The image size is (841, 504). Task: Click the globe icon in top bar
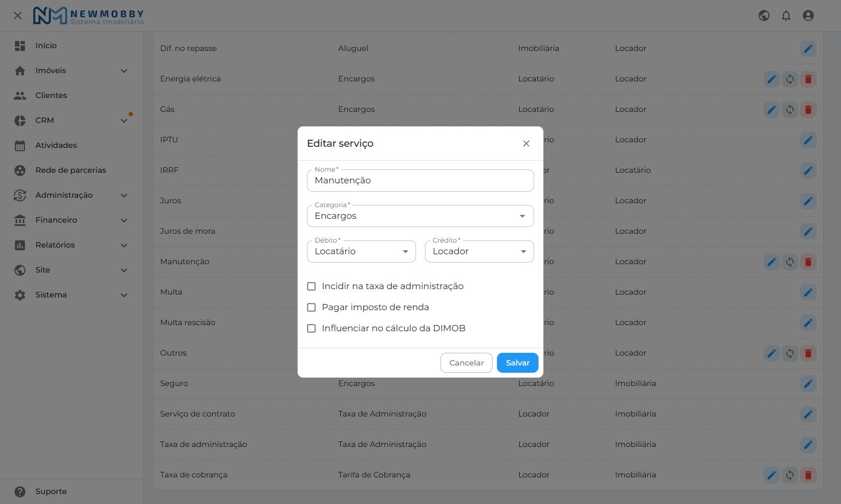(x=764, y=16)
